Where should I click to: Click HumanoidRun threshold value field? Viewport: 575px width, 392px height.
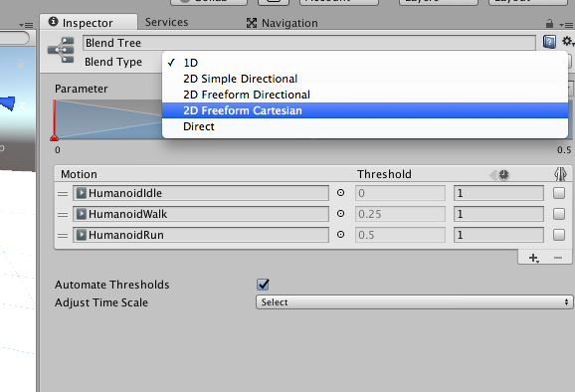(400, 235)
